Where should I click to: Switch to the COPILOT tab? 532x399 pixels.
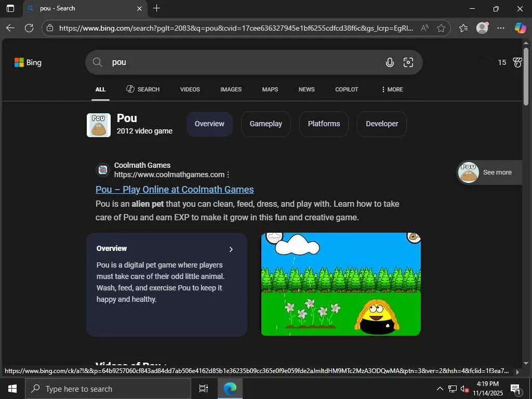tap(347, 89)
